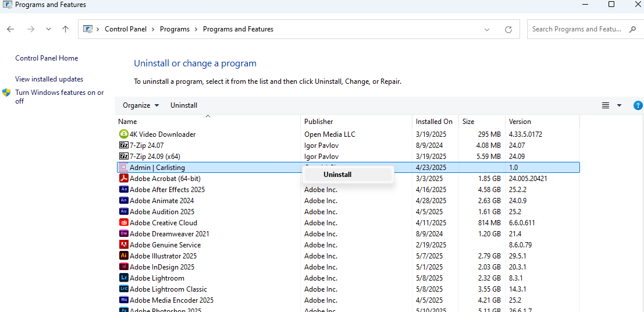The height and width of the screenshot is (312, 644).
Task: Click the Adobe Acrobat (64-bit) icon
Action: 123,178
